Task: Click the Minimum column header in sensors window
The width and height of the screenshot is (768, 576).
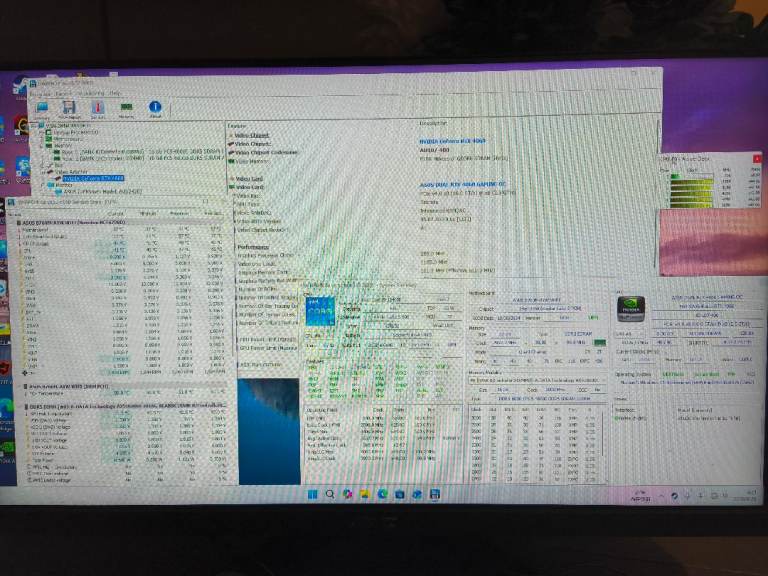Action: tap(148, 214)
